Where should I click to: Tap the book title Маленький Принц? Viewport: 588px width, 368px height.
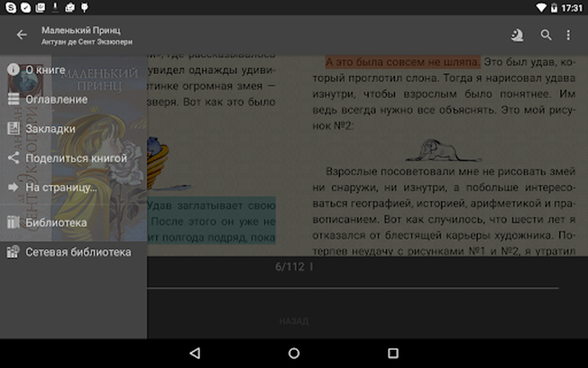81,30
